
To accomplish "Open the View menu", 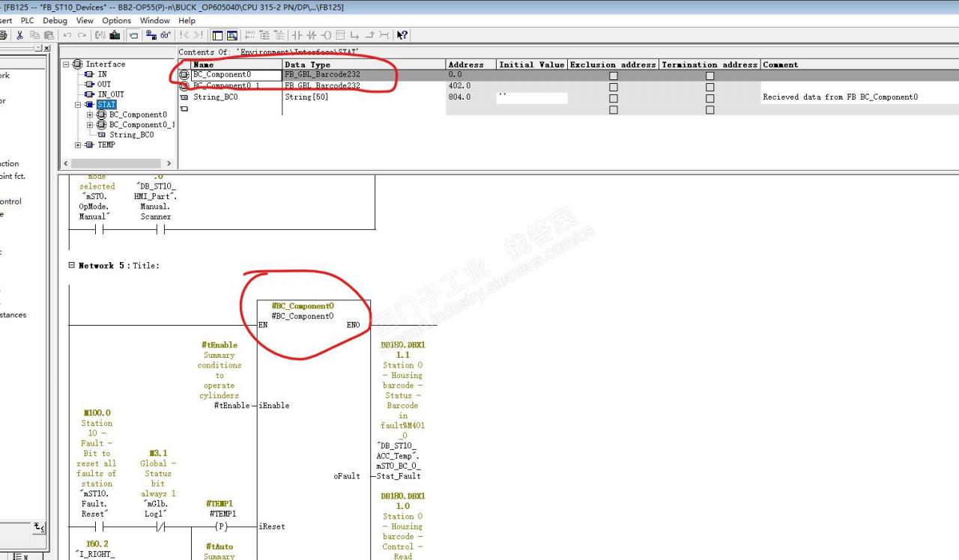I will pos(85,20).
